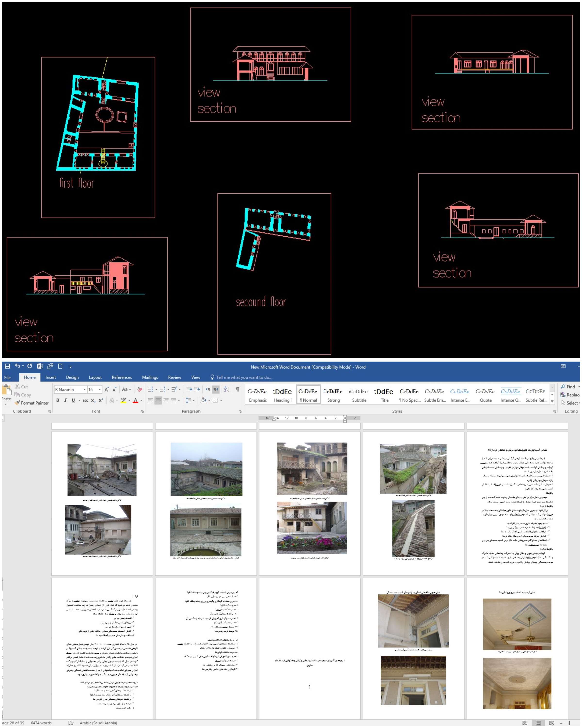Click the Tell me what you want field
The image size is (582, 728).
[244, 377]
